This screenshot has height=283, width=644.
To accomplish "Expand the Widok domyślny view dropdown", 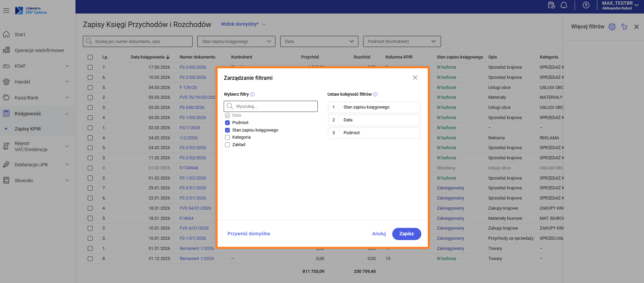I will click(243, 24).
